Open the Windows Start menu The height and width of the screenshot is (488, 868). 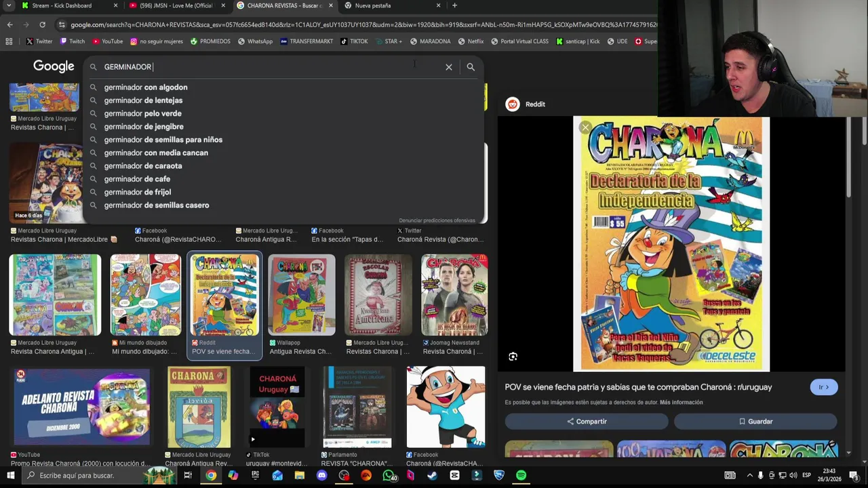pos(10,475)
